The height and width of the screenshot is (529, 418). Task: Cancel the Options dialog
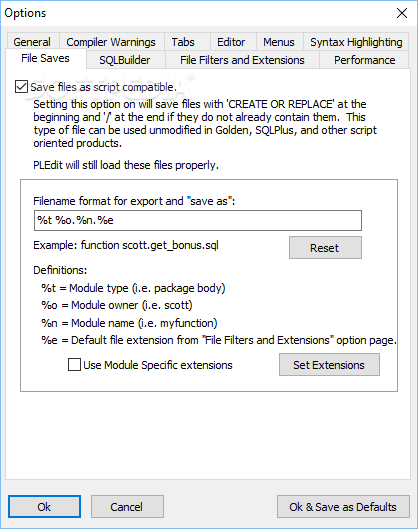(x=127, y=507)
